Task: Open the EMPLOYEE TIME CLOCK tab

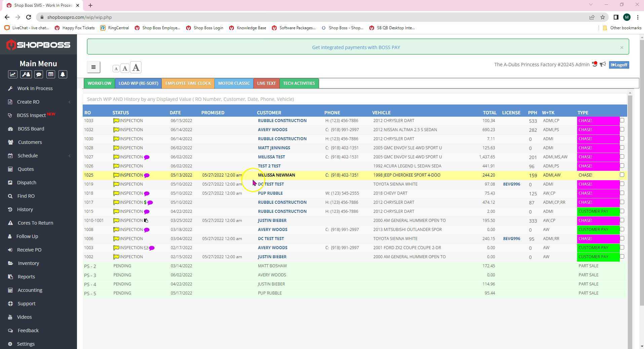Action: pyautogui.click(x=188, y=83)
